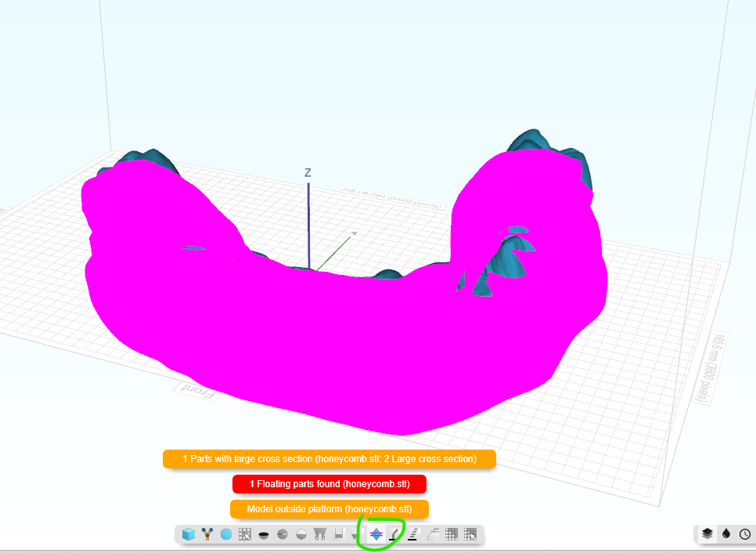756x553 pixels.
Task: Click the first grid-with-cursor selection icon
Action: [x=245, y=534]
